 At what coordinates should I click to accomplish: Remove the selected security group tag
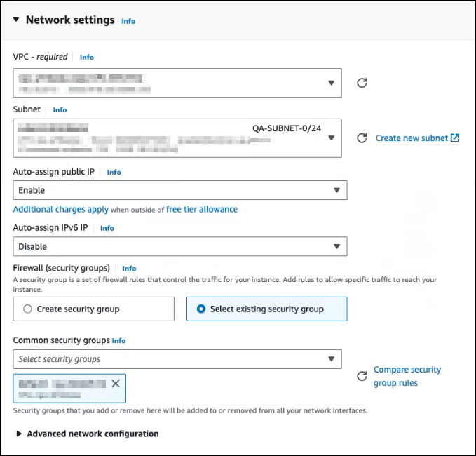coord(116,384)
